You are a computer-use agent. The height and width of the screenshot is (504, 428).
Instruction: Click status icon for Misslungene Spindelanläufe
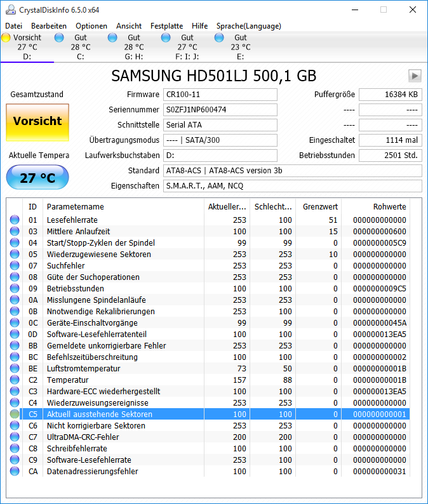(15, 300)
